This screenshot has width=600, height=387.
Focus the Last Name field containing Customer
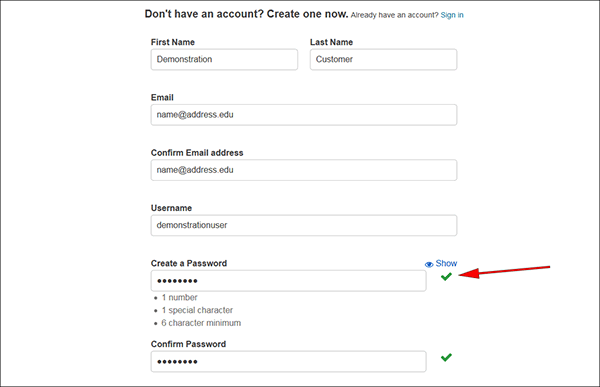coord(383,59)
